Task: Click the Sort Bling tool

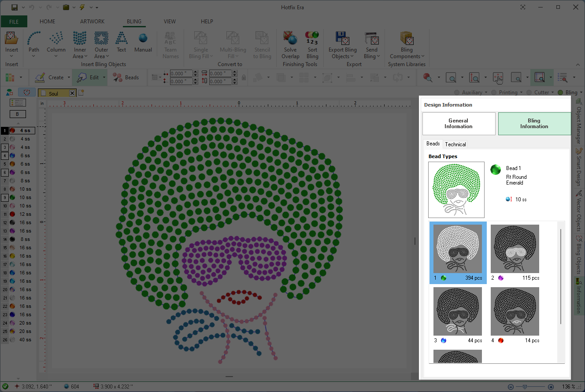Action: pos(312,45)
